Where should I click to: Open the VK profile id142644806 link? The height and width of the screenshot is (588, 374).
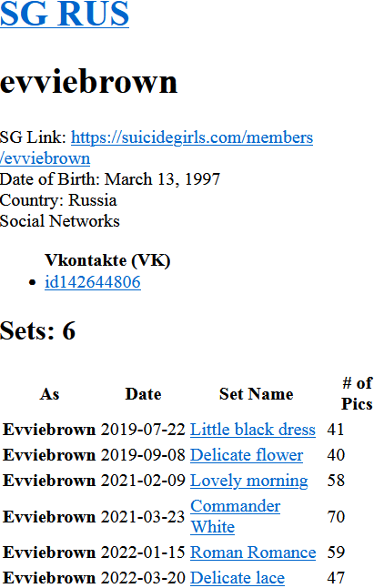click(93, 282)
